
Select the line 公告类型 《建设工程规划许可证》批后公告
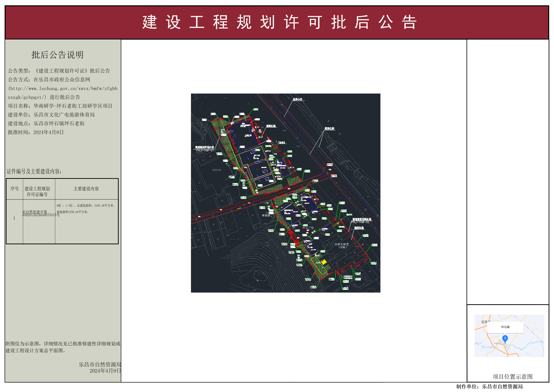59,71
